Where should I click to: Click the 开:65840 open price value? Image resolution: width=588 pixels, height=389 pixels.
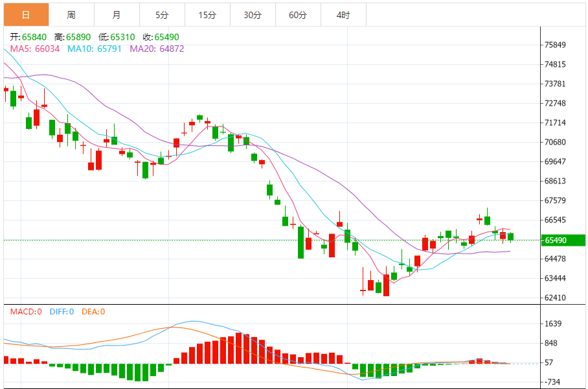click(x=28, y=37)
